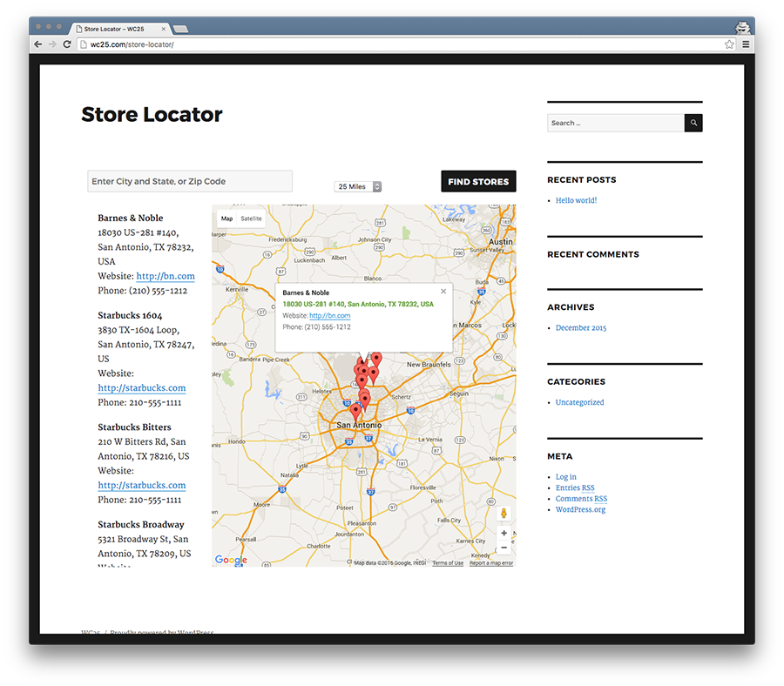Open the December 2015 archive
Viewport: 784px width, 686px height.
[x=581, y=327]
